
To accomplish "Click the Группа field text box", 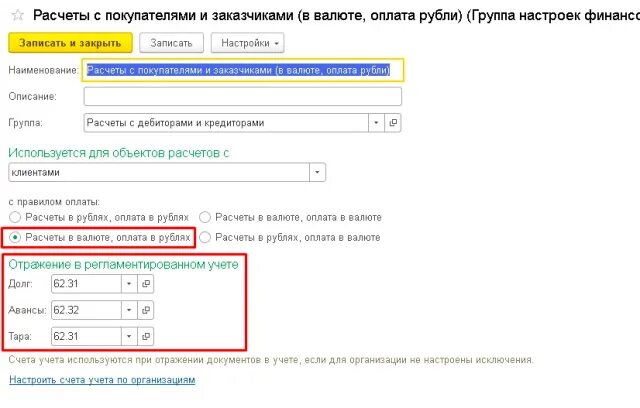I will [x=226, y=123].
